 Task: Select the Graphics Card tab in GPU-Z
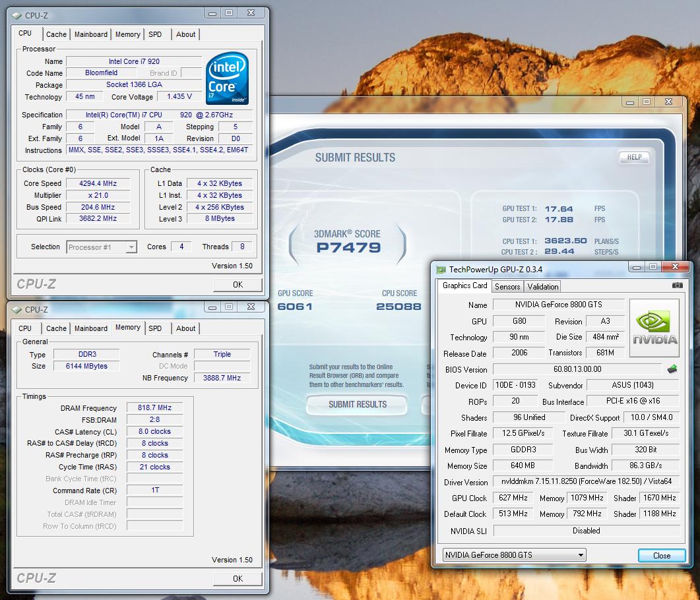tap(464, 285)
